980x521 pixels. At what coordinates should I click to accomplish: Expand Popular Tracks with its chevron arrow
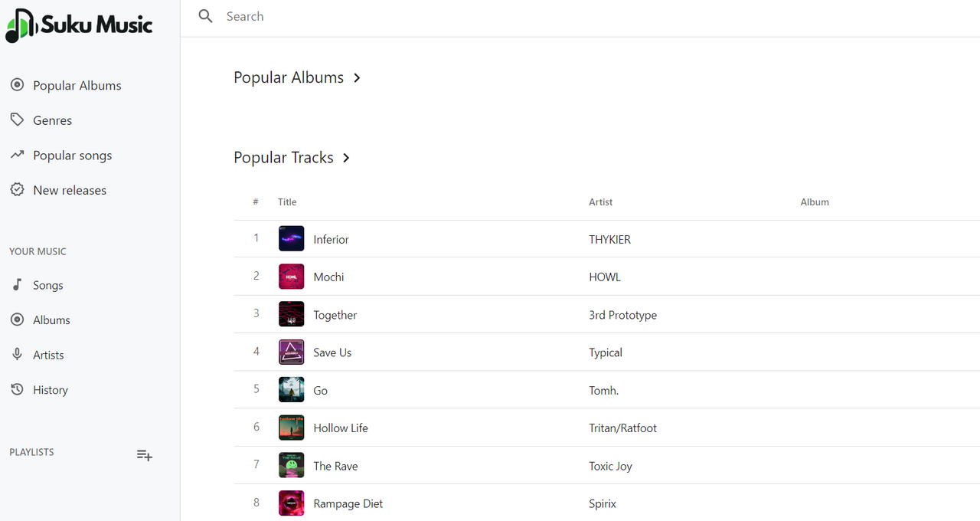346,158
